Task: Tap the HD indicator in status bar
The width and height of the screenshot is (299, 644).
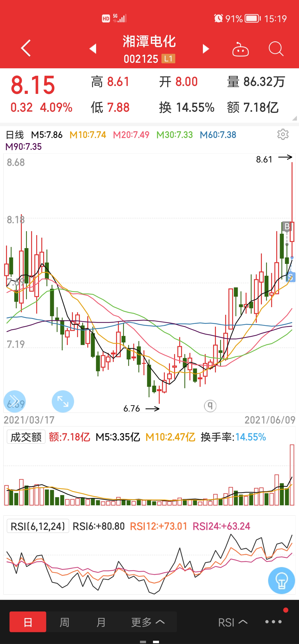Action: click(106, 19)
